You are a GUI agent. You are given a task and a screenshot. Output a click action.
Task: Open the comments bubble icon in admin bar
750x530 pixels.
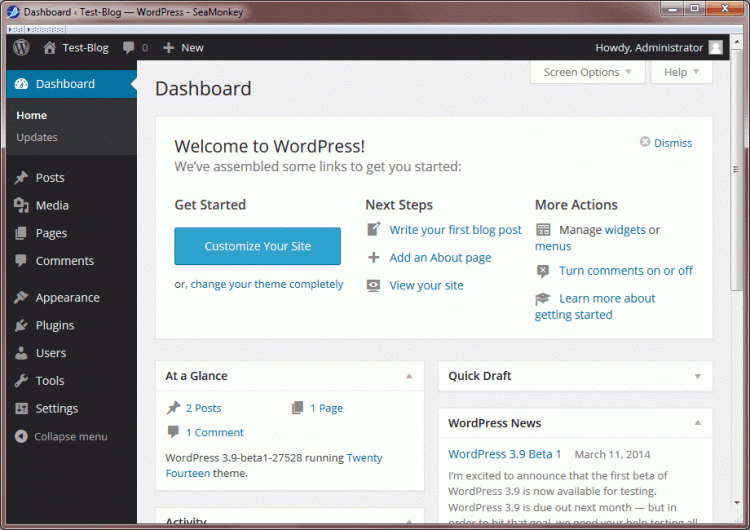point(129,47)
